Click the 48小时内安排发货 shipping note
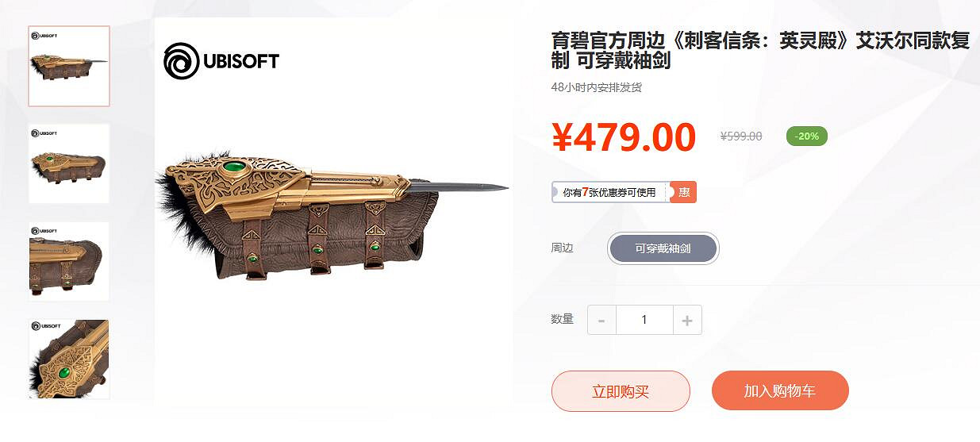The image size is (980, 442). click(x=597, y=87)
